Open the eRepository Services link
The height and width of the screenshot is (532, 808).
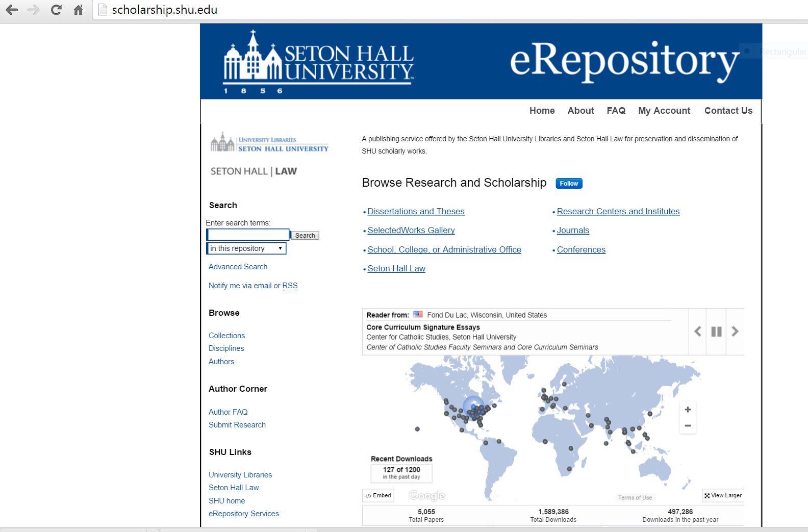(x=244, y=514)
